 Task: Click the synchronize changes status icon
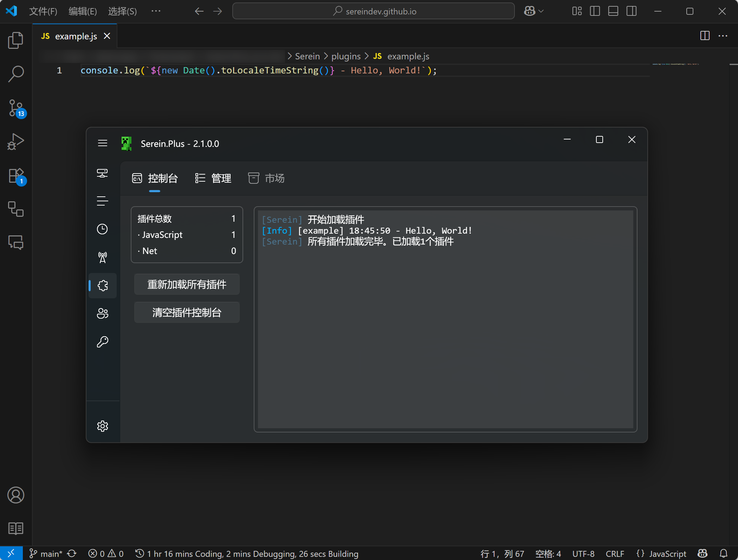tap(72, 554)
